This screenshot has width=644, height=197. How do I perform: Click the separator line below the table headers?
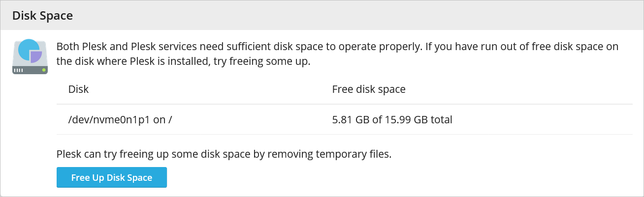point(345,104)
